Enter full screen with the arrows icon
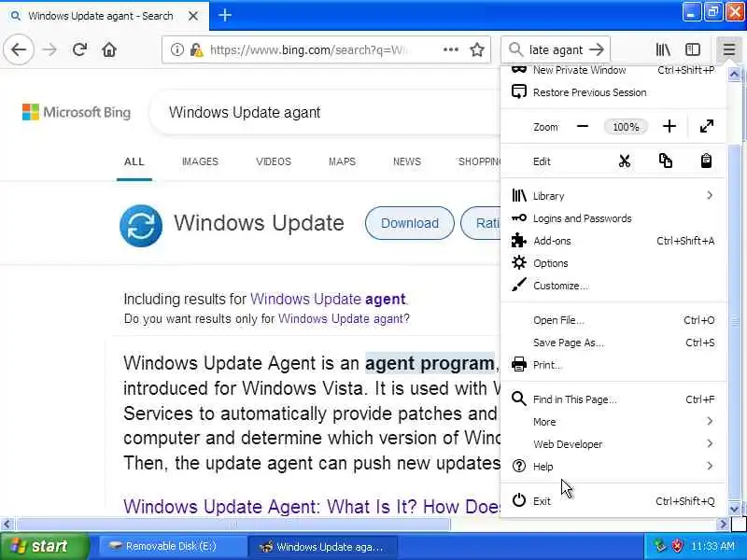 point(707,127)
